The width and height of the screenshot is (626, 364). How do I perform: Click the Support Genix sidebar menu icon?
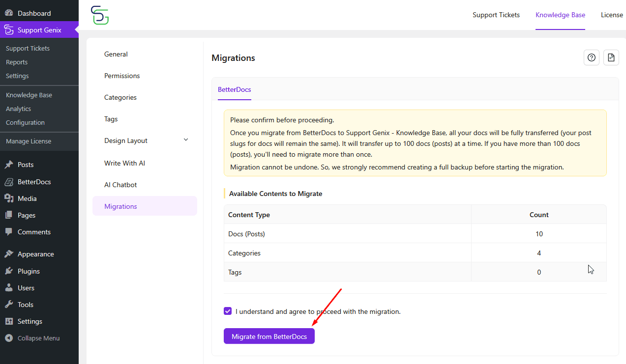coord(9,30)
